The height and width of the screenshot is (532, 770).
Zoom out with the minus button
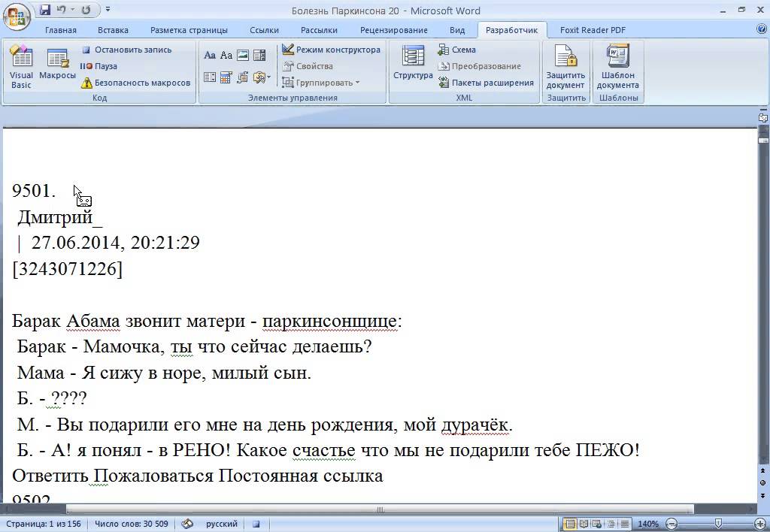click(671, 524)
